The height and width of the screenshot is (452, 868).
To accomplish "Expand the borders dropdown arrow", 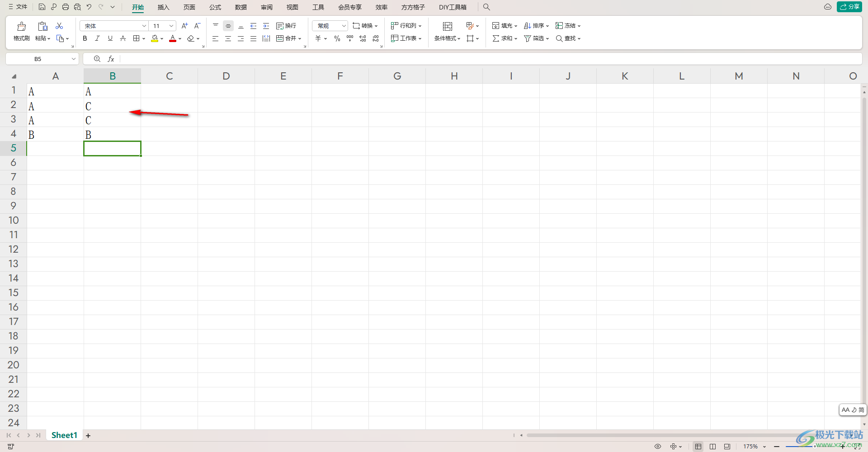I will 144,38.
